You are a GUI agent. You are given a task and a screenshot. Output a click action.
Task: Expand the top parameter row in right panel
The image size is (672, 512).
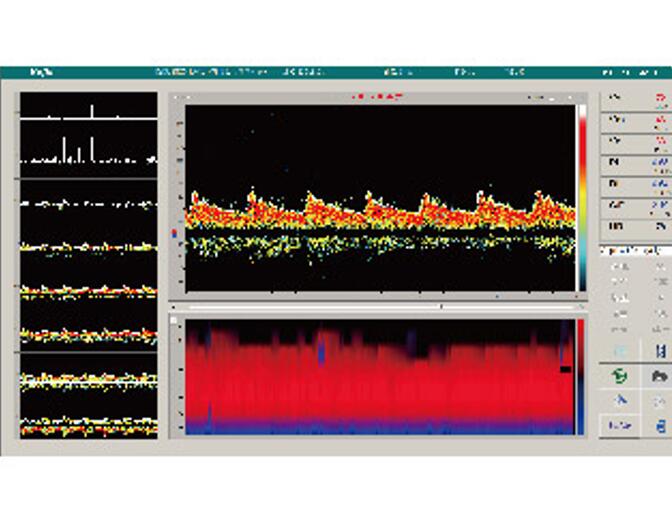(634, 100)
